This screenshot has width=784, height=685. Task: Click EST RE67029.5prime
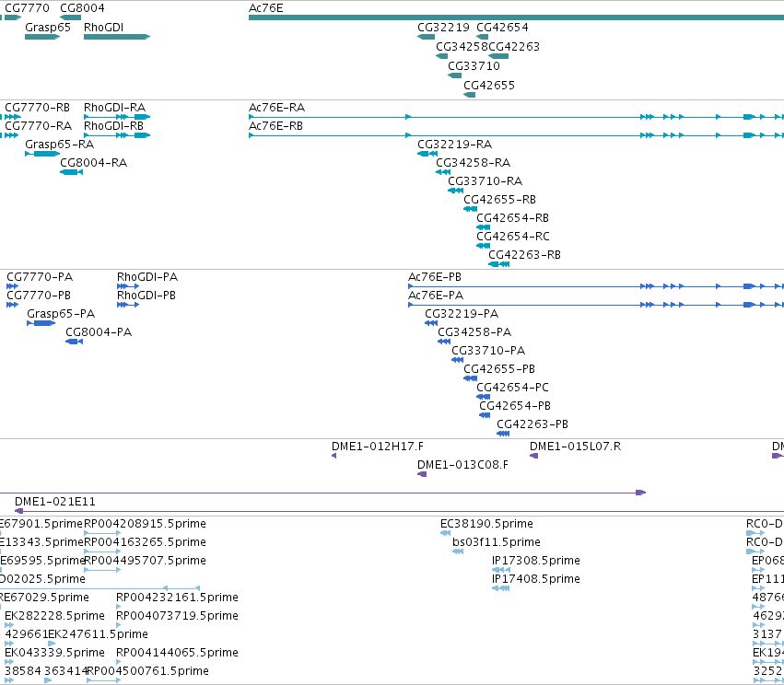tap(44, 598)
